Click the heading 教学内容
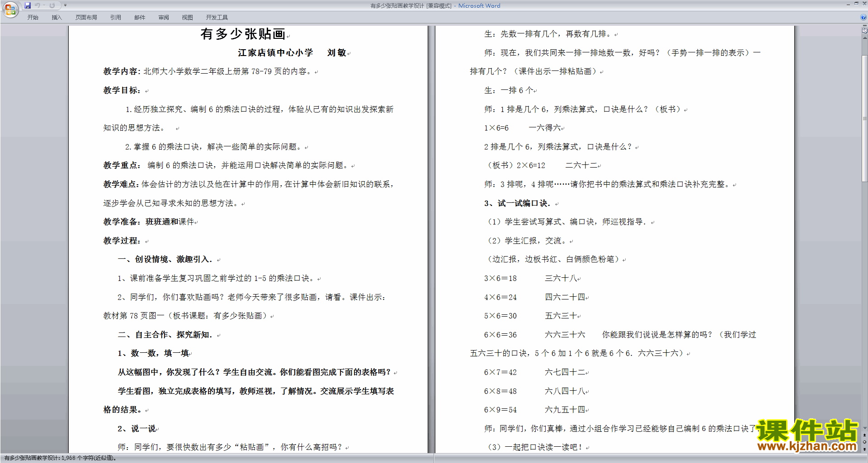 [x=122, y=71]
